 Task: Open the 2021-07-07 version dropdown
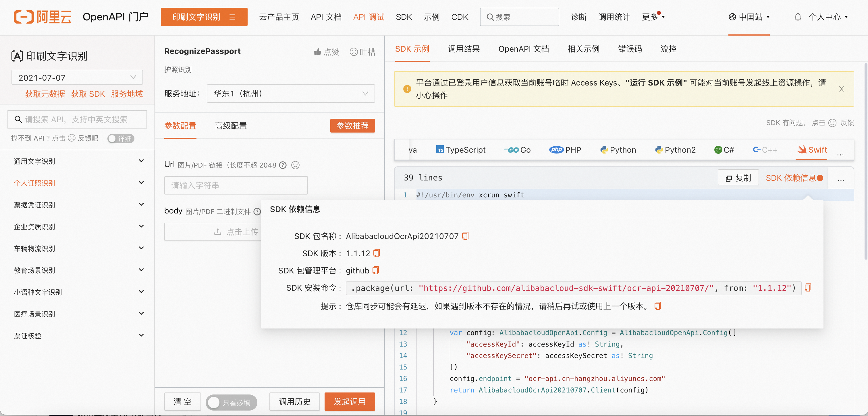77,77
